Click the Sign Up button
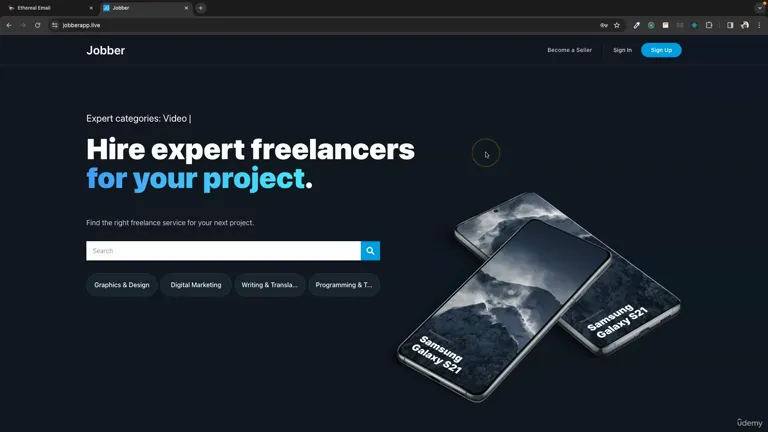The width and height of the screenshot is (768, 432). [661, 50]
